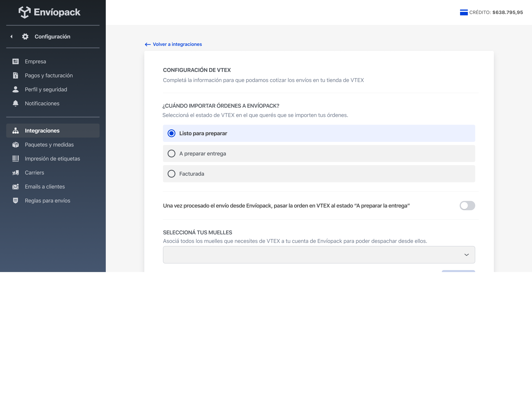Go to Carriers section
The width and height of the screenshot is (532, 417).
(53, 173)
